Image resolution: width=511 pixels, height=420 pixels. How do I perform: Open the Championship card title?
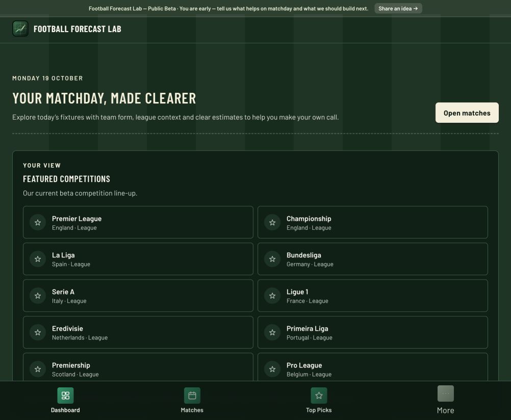click(309, 219)
